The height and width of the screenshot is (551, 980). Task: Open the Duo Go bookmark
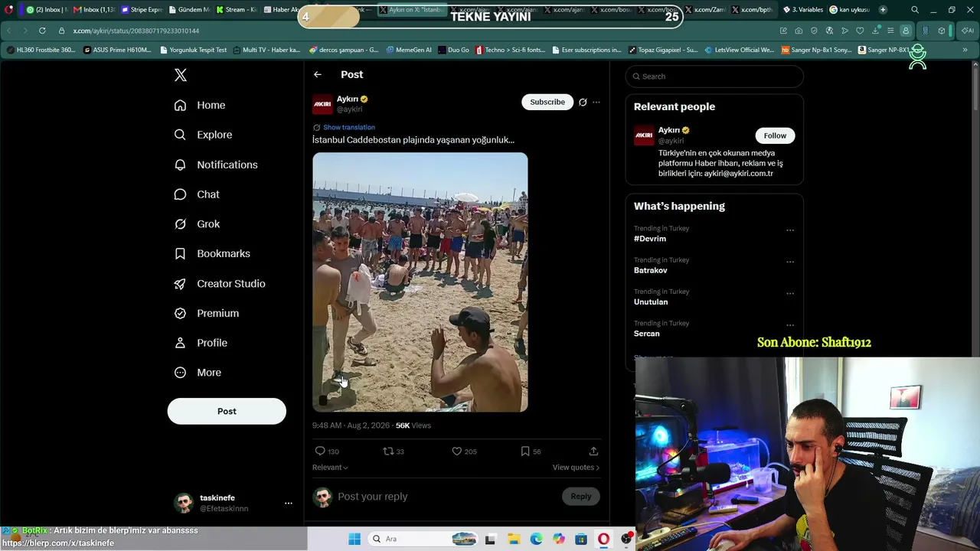coord(453,50)
